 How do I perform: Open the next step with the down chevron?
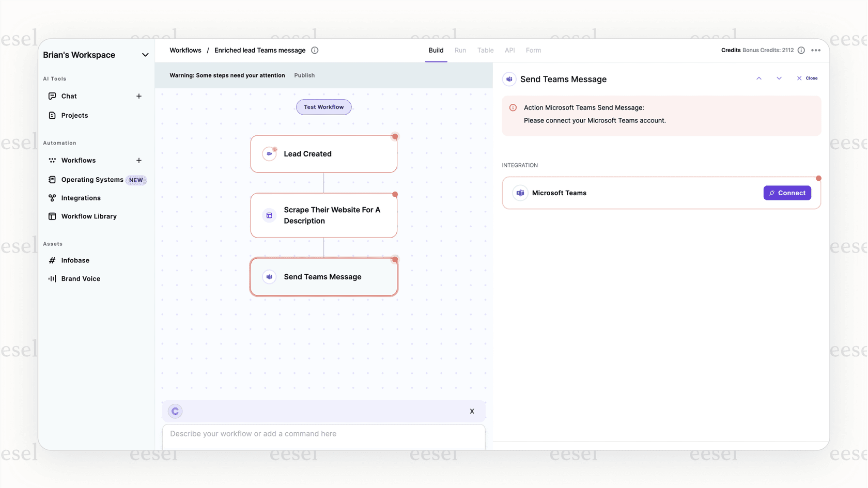[779, 78]
